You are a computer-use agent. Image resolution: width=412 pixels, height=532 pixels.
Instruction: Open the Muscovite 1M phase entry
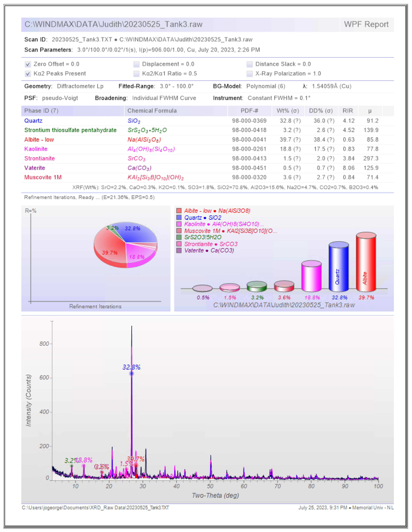click(x=43, y=177)
